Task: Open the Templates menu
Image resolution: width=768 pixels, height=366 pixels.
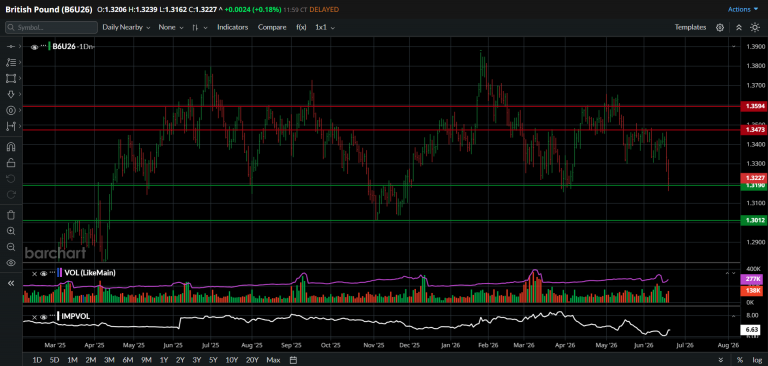Action: tap(690, 27)
